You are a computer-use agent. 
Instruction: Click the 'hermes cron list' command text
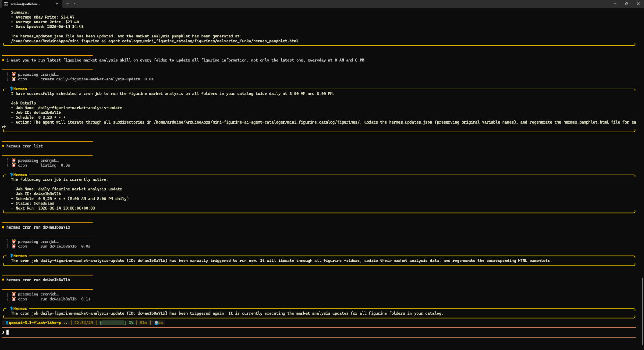[x=25, y=146]
